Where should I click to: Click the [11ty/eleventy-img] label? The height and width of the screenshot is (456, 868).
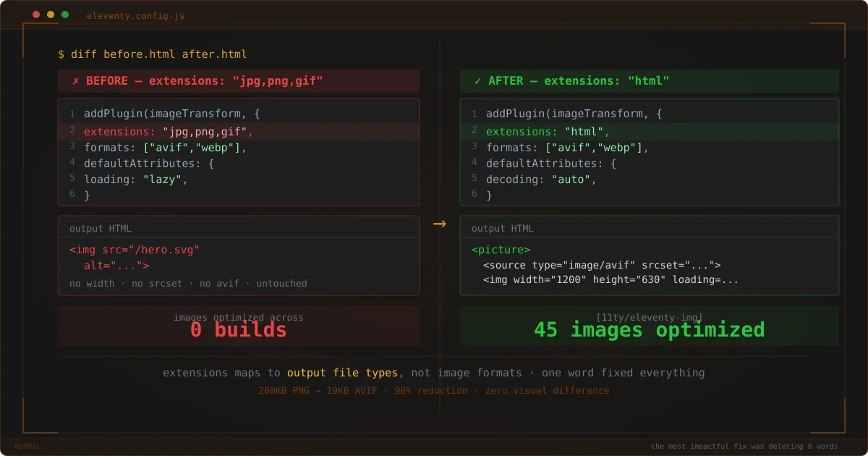pos(650,317)
